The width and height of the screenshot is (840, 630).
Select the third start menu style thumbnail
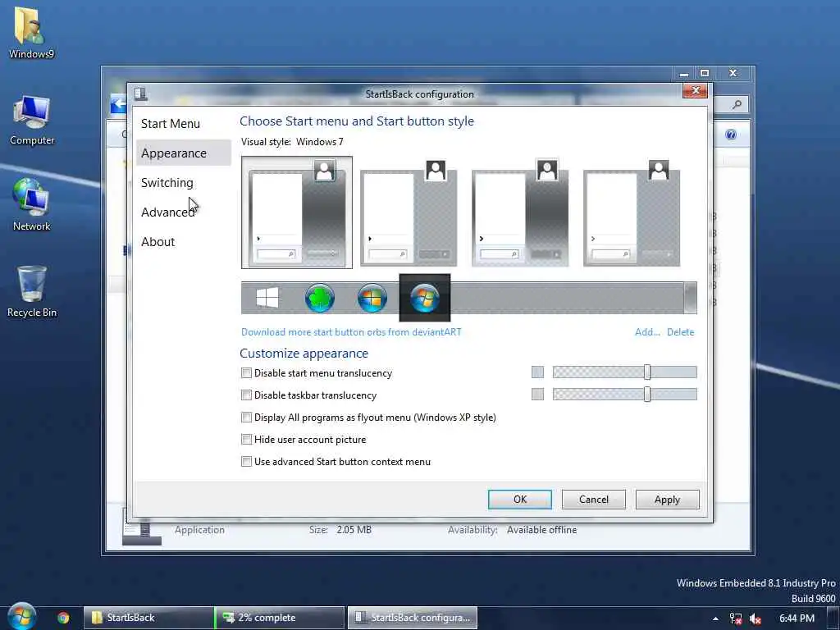pyautogui.click(x=519, y=212)
